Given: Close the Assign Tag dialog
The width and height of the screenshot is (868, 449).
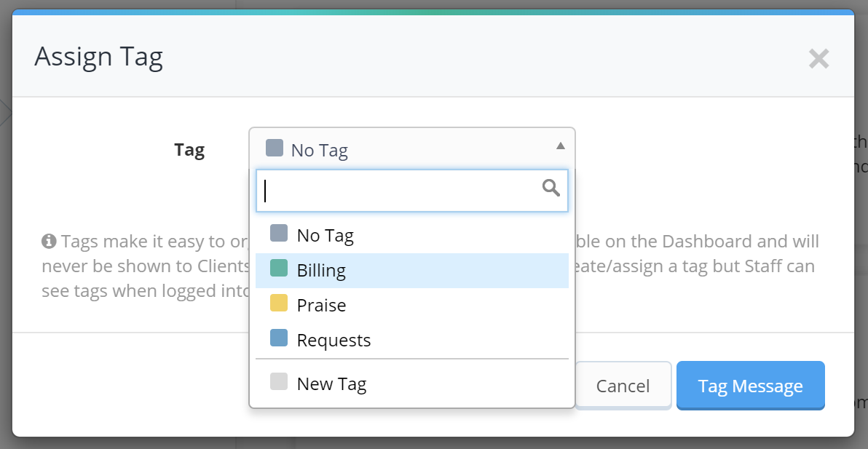Looking at the screenshot, I should 818,59.
